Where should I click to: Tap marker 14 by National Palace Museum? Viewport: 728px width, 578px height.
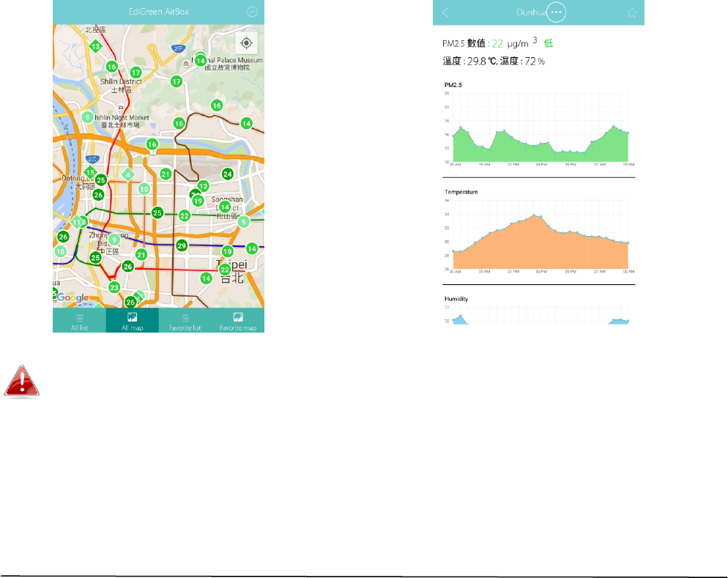point(201,61)
